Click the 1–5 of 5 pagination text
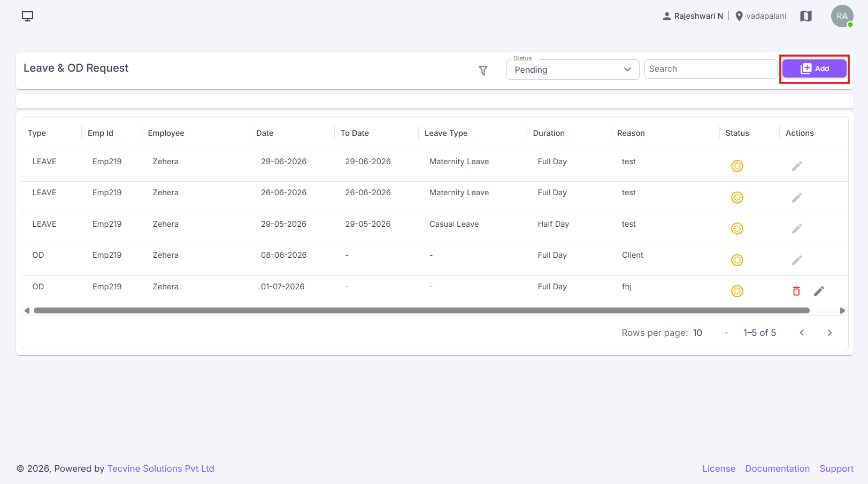This screenshot has height=484, width=868. tap(759, 333)
